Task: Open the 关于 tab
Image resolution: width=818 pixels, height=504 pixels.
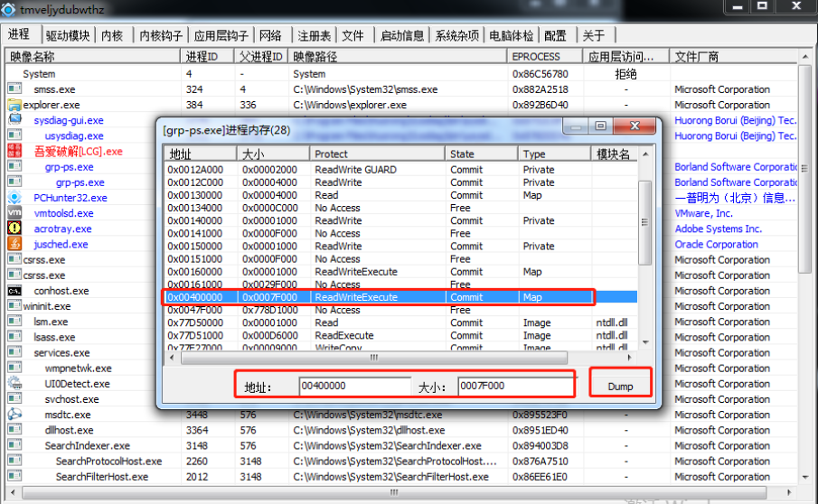Action: point(594,35)
